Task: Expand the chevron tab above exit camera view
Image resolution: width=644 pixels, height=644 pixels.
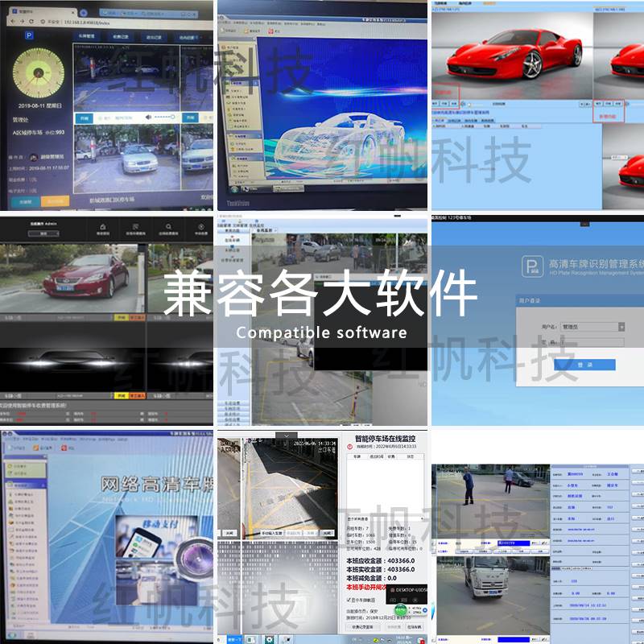Action: coord(287,436)
